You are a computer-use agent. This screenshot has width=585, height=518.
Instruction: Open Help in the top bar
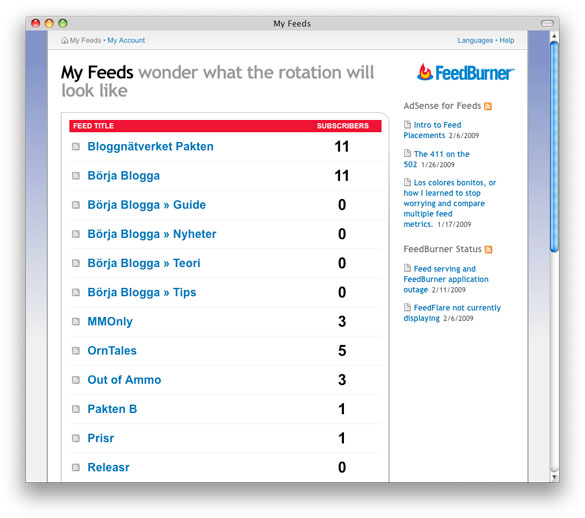tap(507, 40)
